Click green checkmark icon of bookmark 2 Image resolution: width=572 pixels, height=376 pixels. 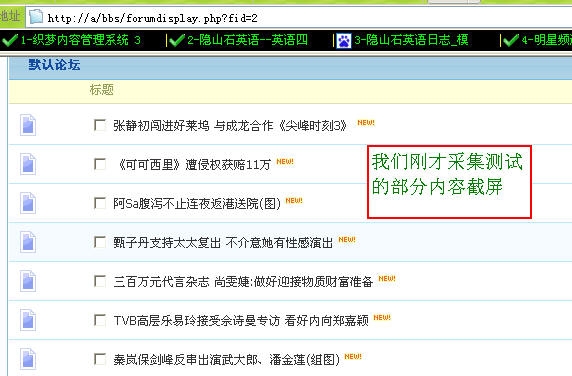[177, 40]
